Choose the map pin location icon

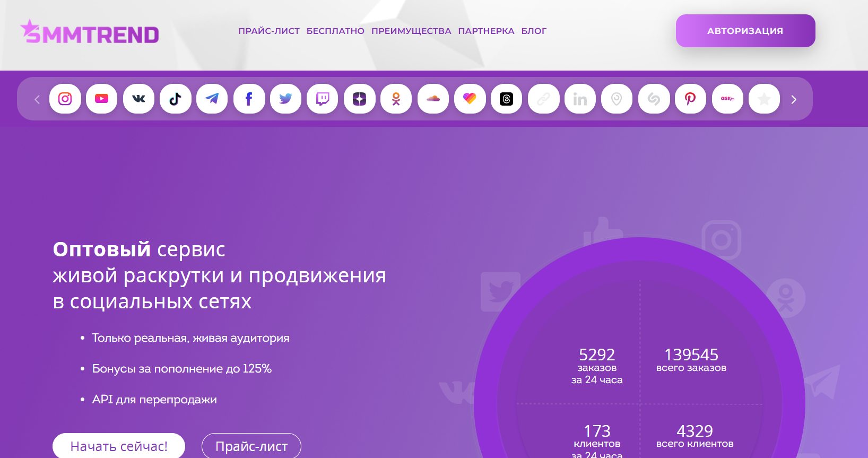tap(617, 99)
